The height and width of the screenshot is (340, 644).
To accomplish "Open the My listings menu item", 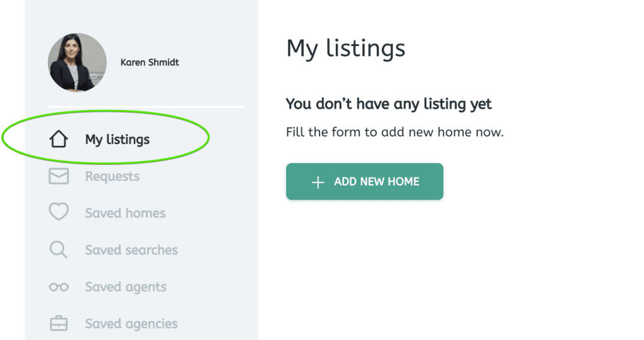I will pyautogui.click(x=118, y=139).
